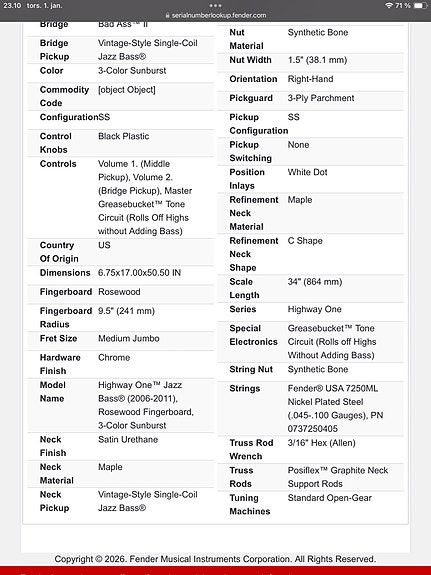The image size is (431, 575).
Task: Select the Commodity Code [object Object] value
Action: [127, 90]
